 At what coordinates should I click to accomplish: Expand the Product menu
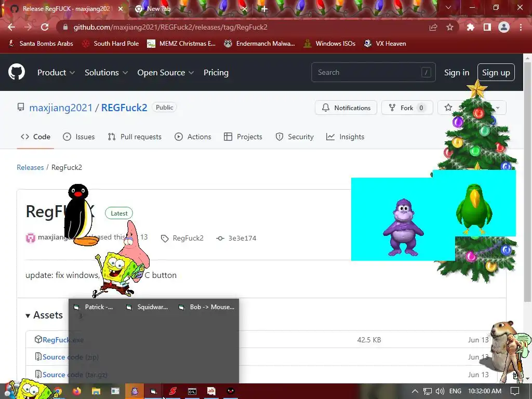click(x=56, y=73)
